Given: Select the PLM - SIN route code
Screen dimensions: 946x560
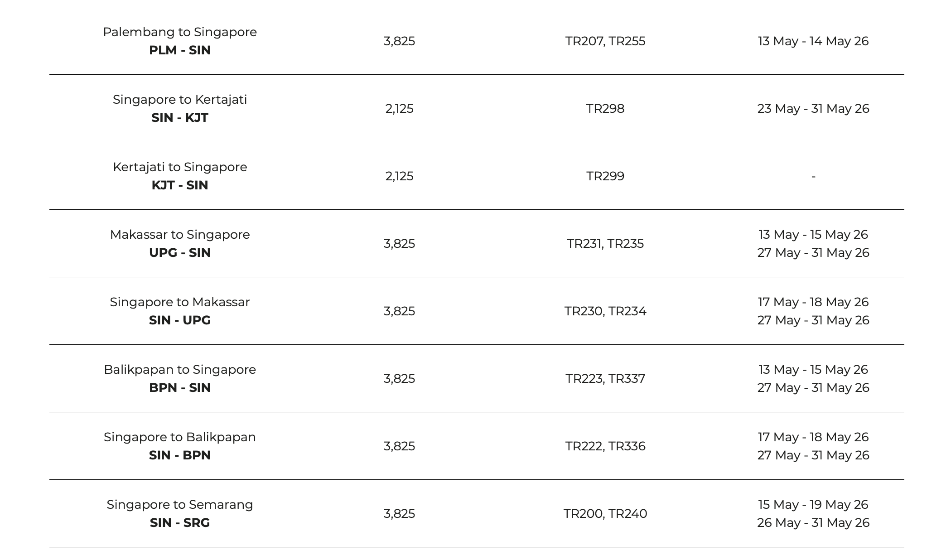Looking at the screenshot, I should pyautogui.click(x=180, y=50).
